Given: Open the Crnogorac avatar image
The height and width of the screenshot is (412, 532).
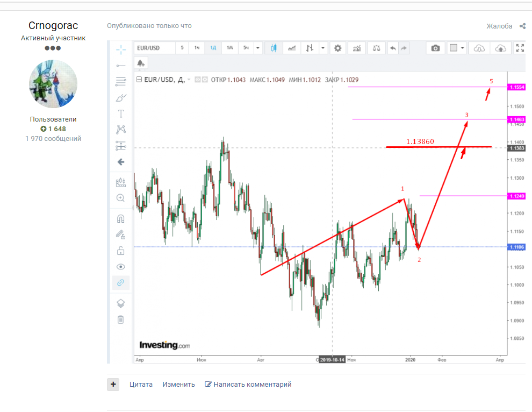Looking at the screenshot, I should tap(53, 84).
